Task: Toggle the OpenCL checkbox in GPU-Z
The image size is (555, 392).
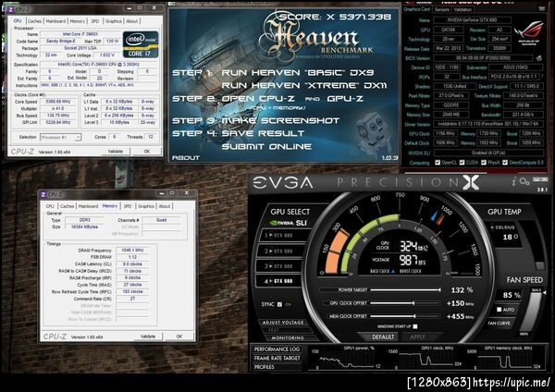Action: pos(438,163)
